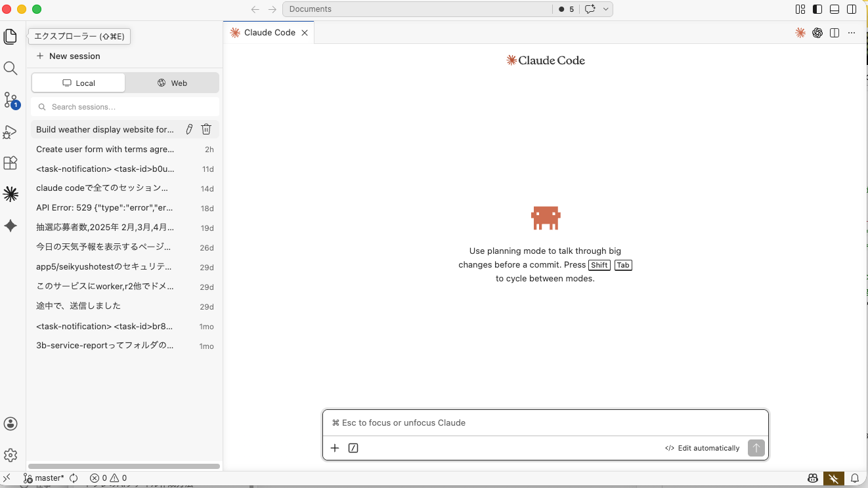Rename session using the pencil icon
Viewport: 868px width, 488px height.
(189, 129)
